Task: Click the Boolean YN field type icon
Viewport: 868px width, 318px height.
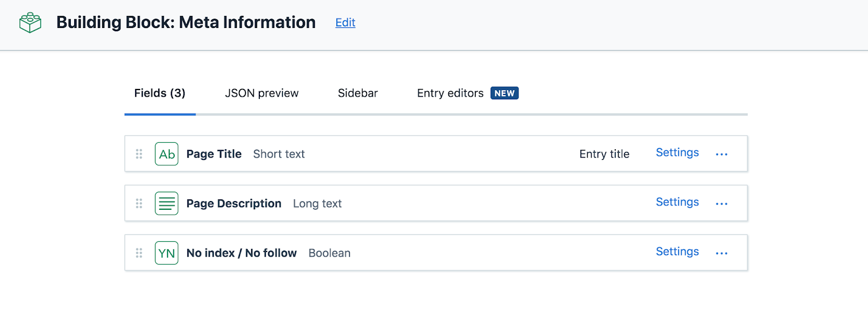Action: click(x=166, y=253)
